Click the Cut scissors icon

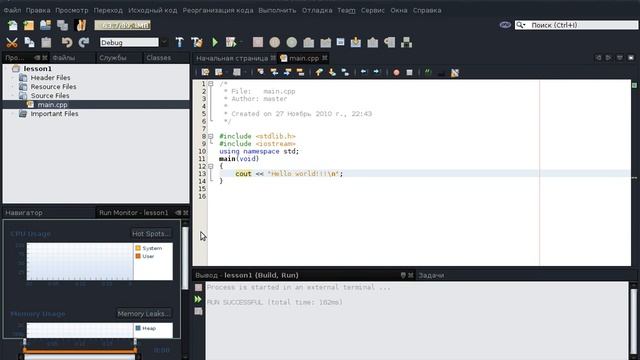click(x=12, y=42)
